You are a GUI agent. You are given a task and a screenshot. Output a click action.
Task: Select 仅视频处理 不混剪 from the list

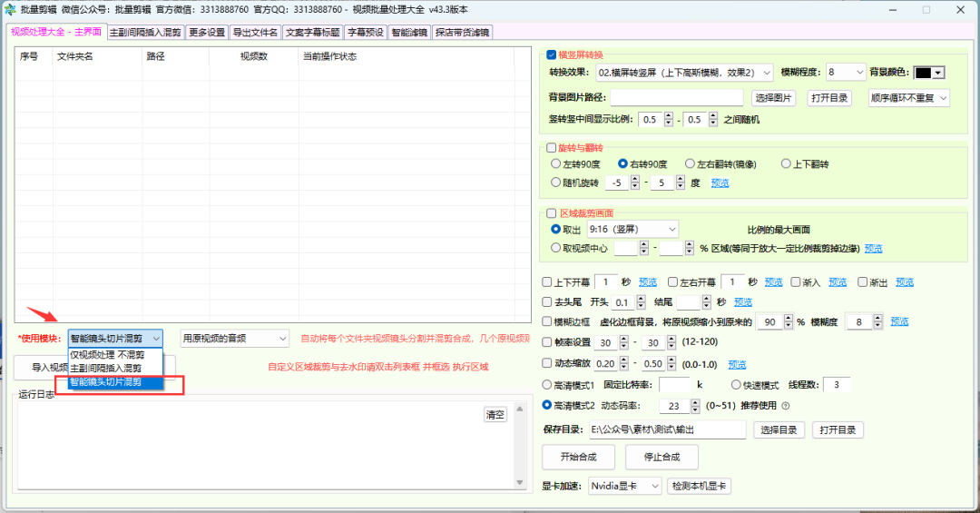point(107,355)
